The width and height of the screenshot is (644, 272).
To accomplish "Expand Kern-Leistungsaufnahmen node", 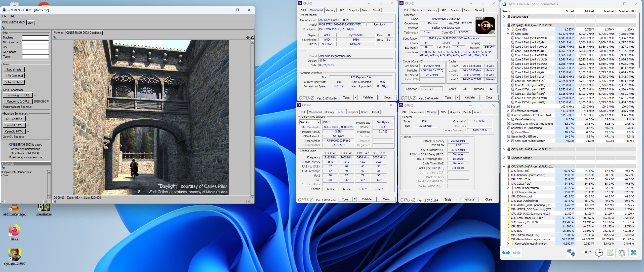I will coord(508,244).
